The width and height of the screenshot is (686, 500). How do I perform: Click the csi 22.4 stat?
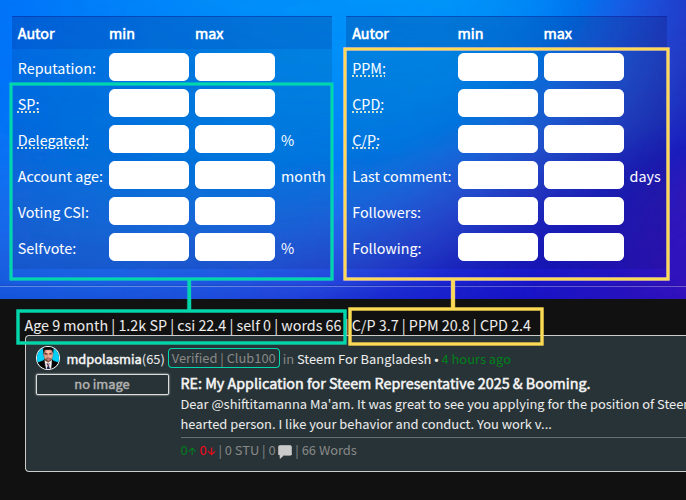[x=202, y=326]
